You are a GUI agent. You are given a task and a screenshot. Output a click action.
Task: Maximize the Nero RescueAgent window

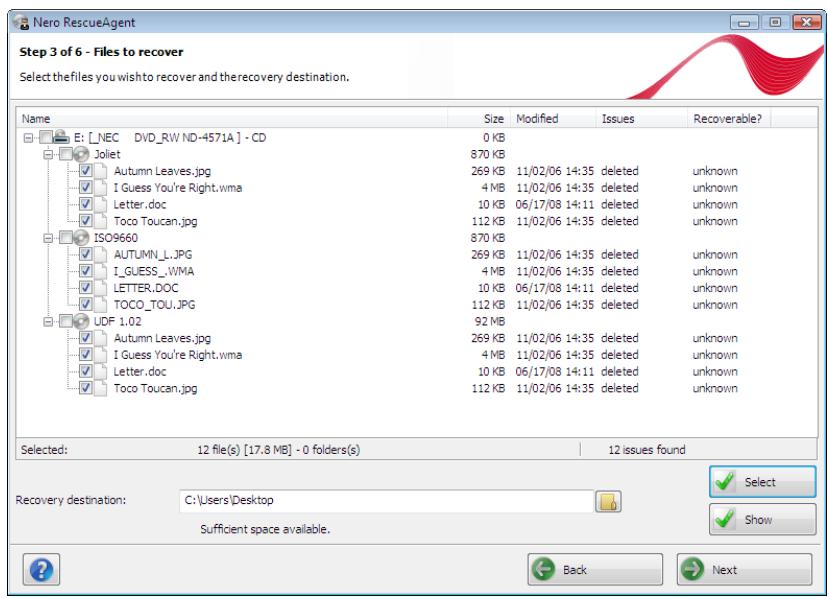[x=775, y=22]
